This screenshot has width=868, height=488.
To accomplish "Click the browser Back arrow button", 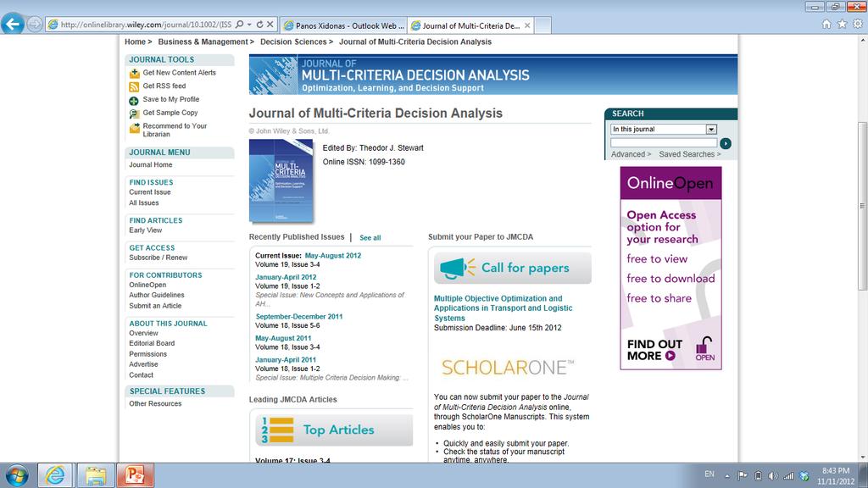I will [12, 24].
